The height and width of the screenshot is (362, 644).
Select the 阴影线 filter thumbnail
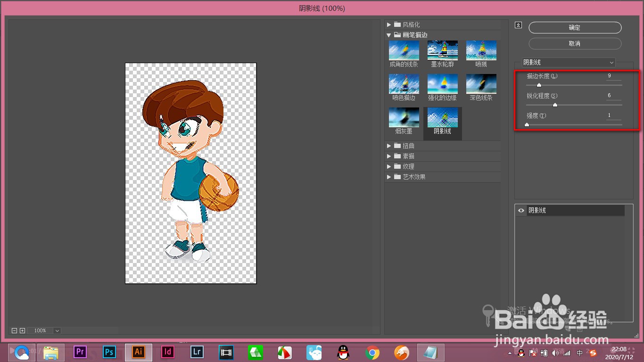tap(442, 117)
